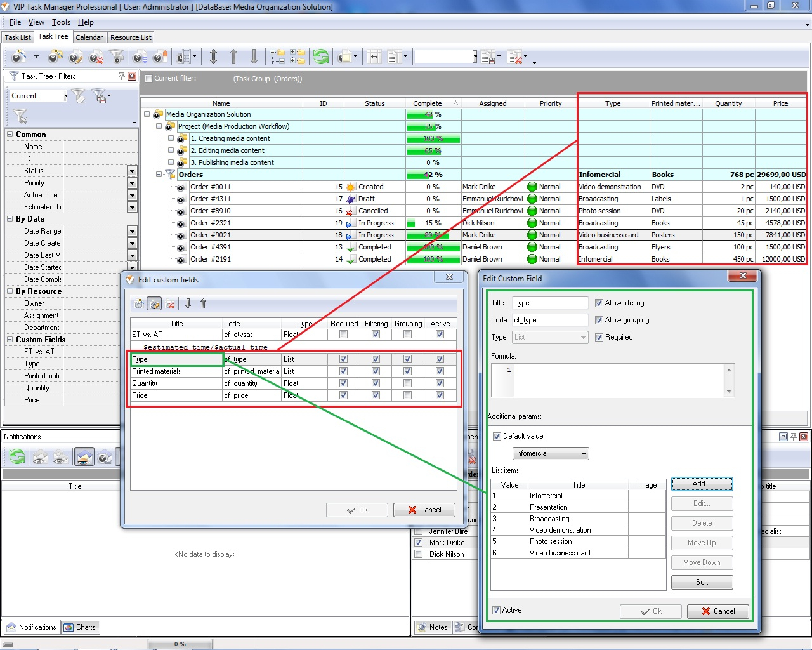Toggle Required checkbox for ET vs. AT field
This screenshot has height=650, width=812.
point(343,335)
